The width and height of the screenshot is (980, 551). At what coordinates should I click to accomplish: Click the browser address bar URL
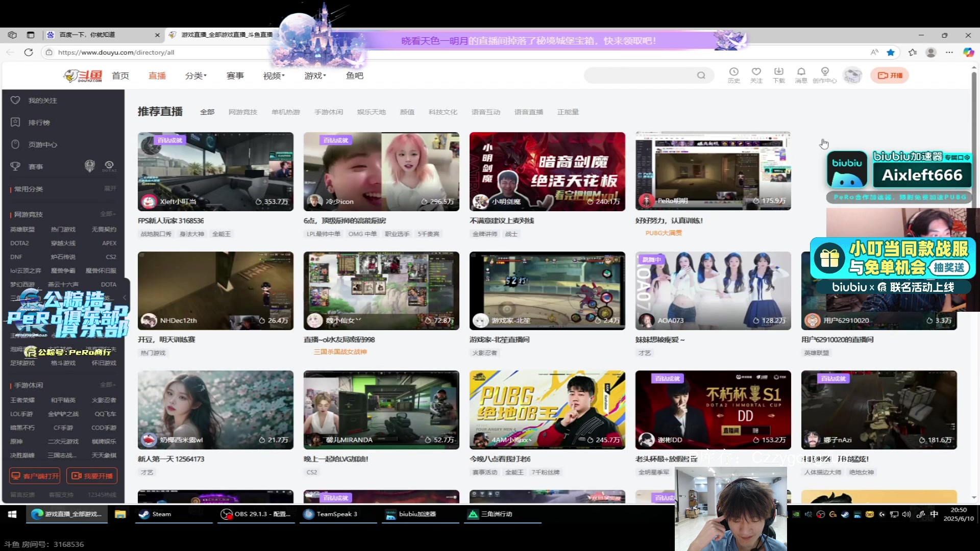[x=116, y=52]
